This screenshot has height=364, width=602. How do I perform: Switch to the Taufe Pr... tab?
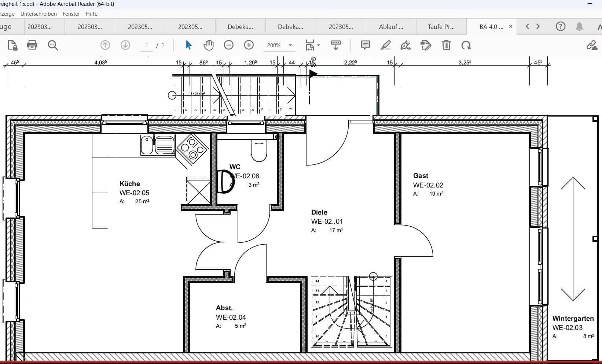441,27
